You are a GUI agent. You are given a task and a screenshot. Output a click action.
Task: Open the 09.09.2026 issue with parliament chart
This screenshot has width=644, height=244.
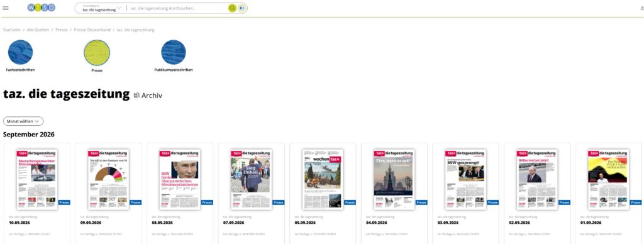tap(108, 179)
